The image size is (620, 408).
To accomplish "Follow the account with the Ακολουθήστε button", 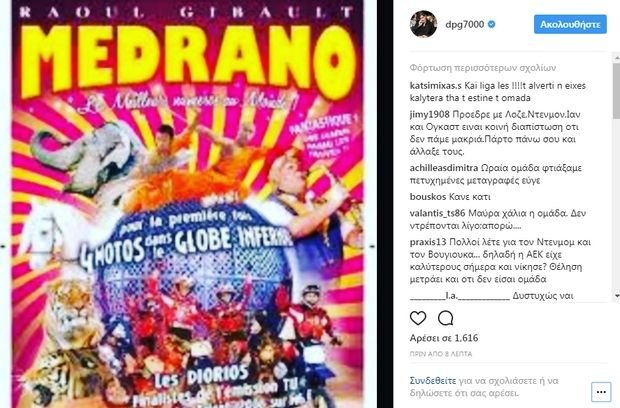I will (x=570, y=25).
